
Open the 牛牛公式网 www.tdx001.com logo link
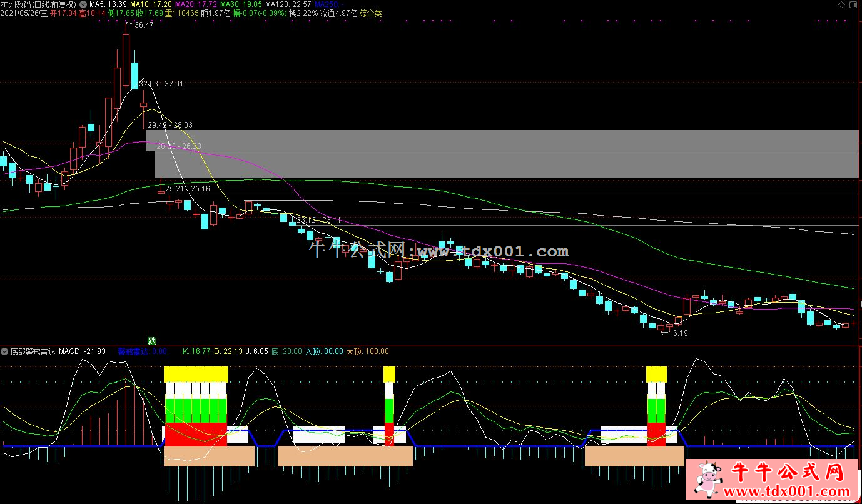tap(773, 481)
